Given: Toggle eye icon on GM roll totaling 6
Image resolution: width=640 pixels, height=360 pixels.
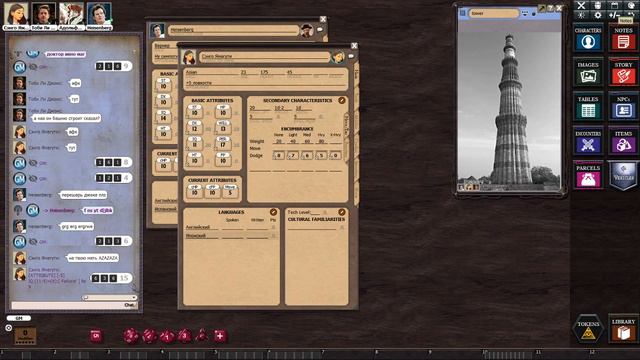Looking at the screenshot, I should (33, 242).
